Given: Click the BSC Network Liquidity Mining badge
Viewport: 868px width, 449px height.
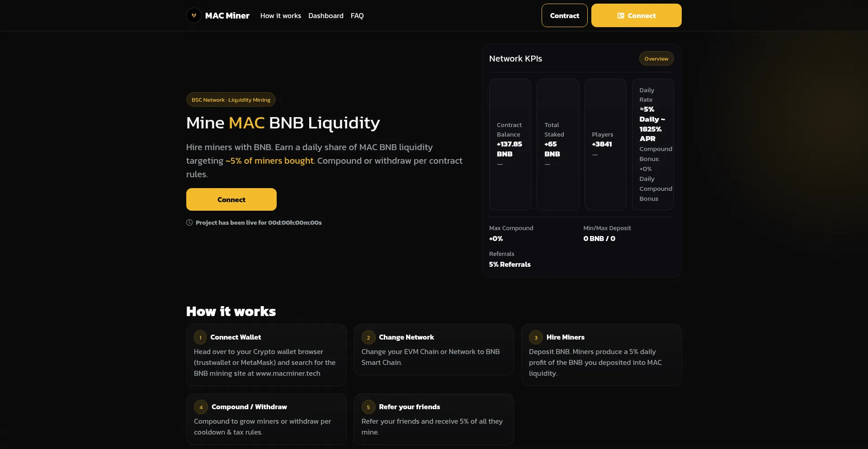Looking at the screenshot, I should 231,99.
